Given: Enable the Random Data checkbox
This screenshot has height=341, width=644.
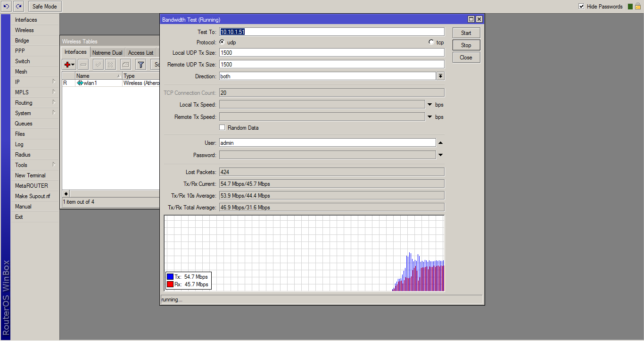Looking at the screenshot, I should 222,128.
